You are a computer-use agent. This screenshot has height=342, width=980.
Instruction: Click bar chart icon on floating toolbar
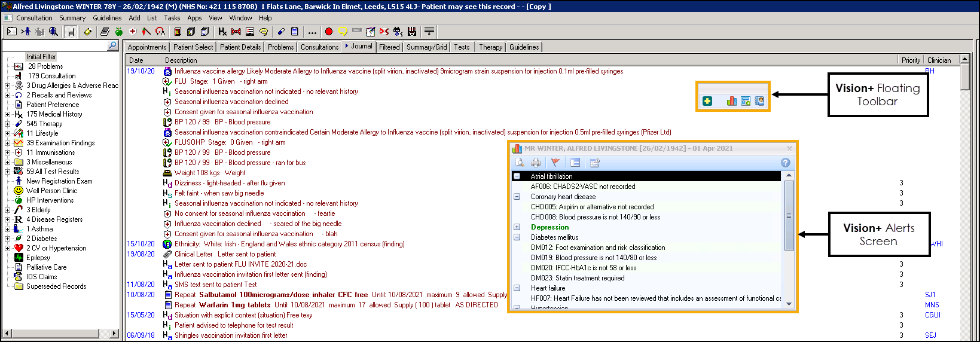pos(731,101)
